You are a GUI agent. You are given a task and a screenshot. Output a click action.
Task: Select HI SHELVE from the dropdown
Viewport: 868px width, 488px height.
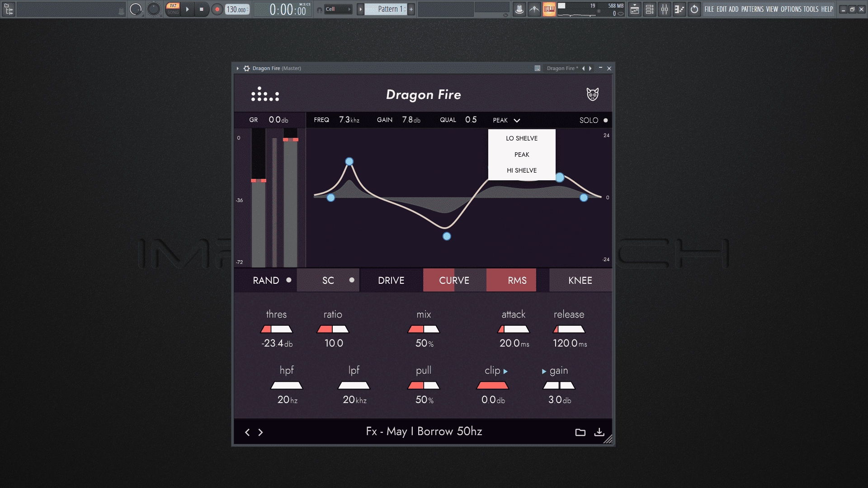pos(522,170)
